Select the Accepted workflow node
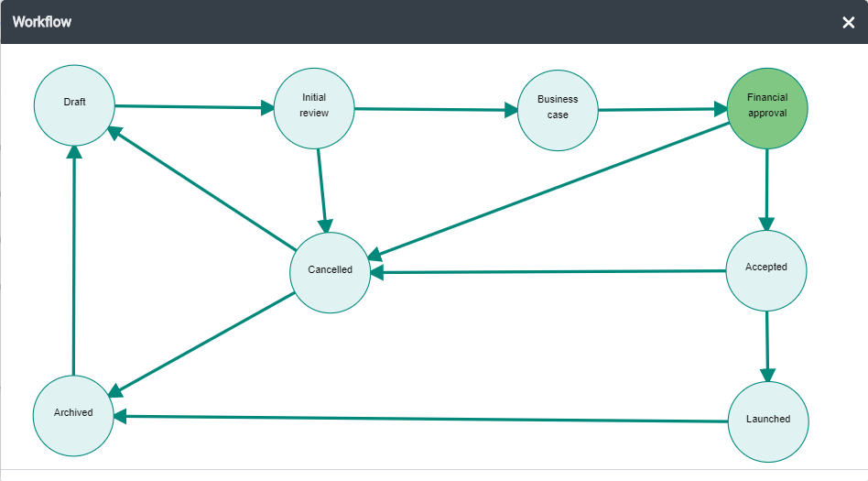Viewport: 868px width, 481px height. pos(766,270)
